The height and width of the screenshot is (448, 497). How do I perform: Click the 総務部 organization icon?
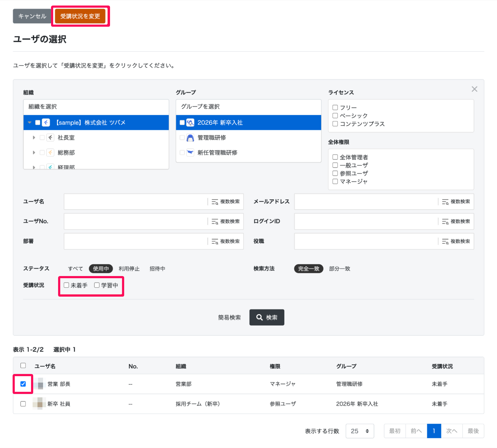pos(50,153)
